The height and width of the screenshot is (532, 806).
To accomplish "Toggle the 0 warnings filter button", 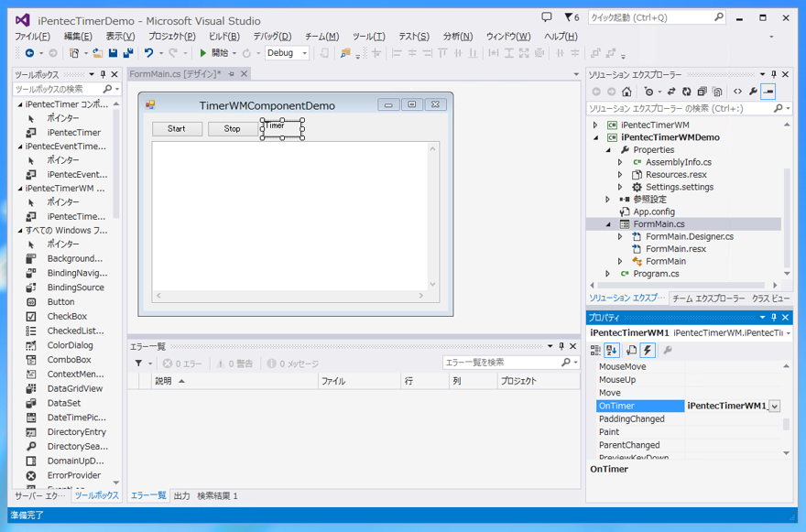I will point(234,364).
